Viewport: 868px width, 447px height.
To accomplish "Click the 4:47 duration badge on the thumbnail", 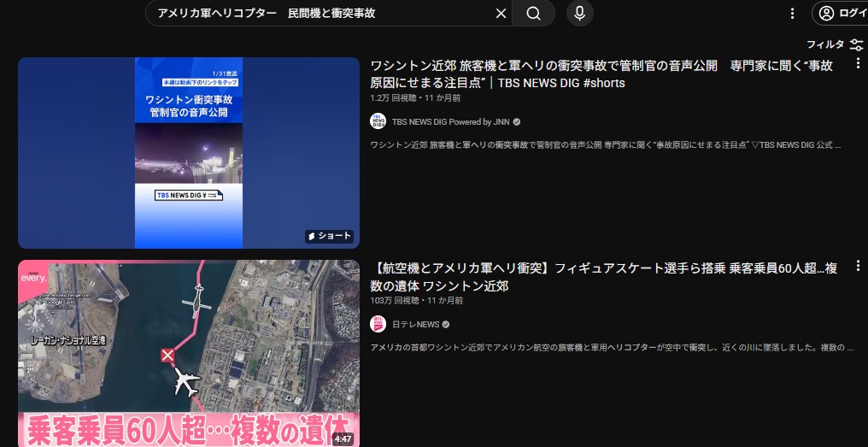I will pyautogui.click(x=343, y=439).
